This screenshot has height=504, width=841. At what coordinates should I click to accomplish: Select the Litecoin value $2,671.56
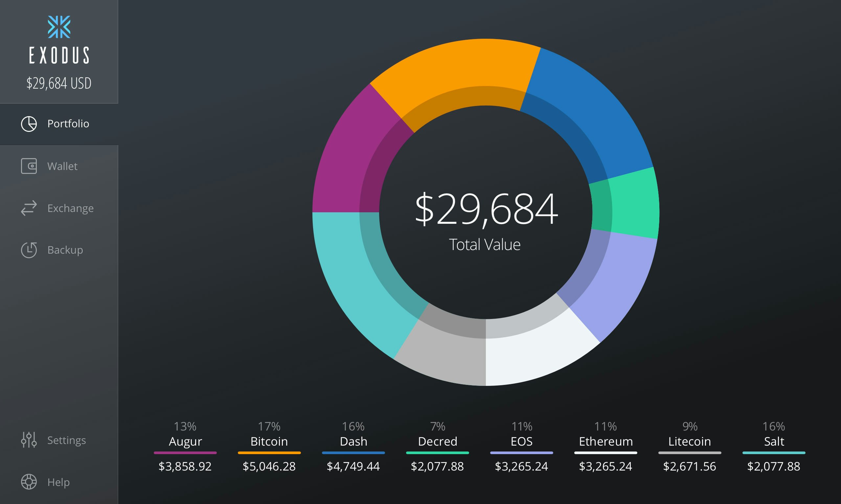click(689, 466)
